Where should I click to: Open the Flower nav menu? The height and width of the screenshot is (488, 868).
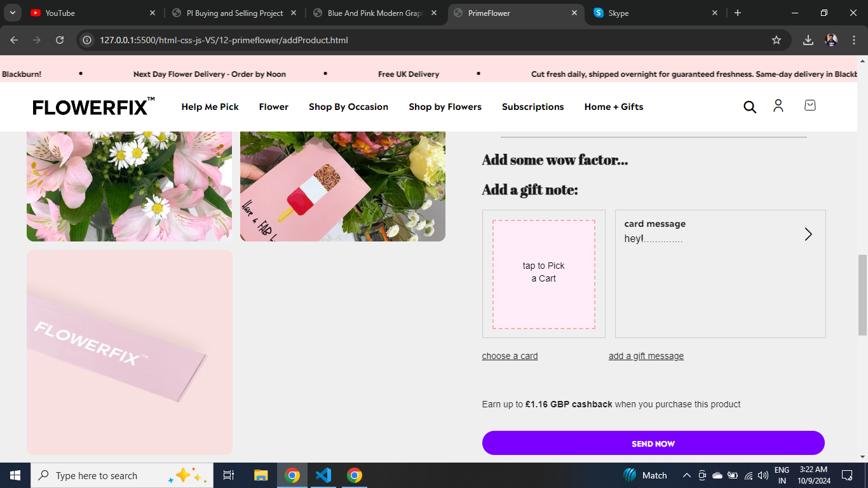[x=274, y=107]
